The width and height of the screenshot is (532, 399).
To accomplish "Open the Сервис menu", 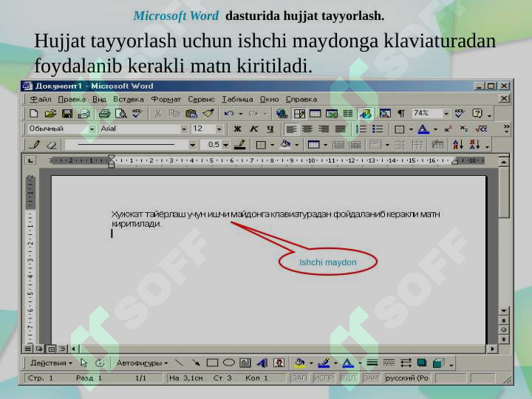I will pyautogui.click(x=202, y=100).
